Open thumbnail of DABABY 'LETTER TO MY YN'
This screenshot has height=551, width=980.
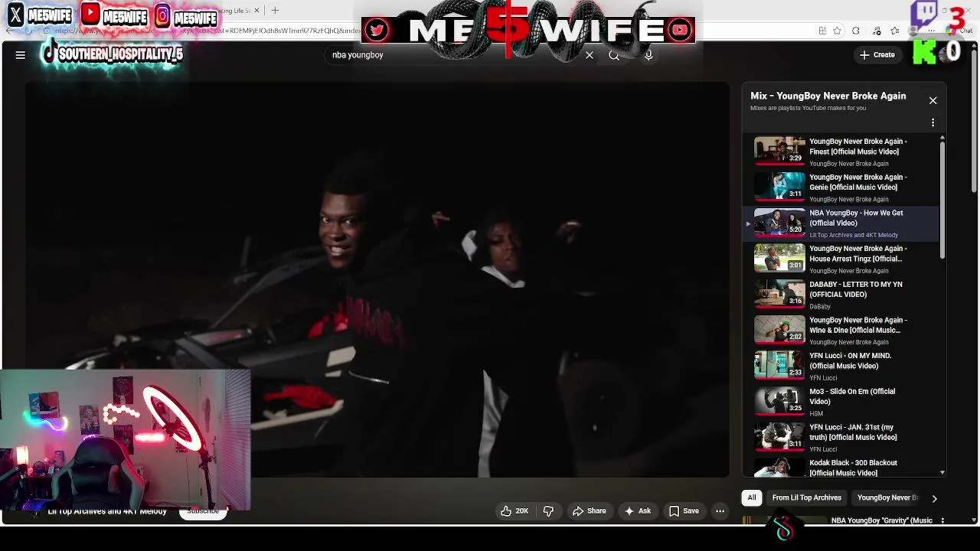pos(779,294)
